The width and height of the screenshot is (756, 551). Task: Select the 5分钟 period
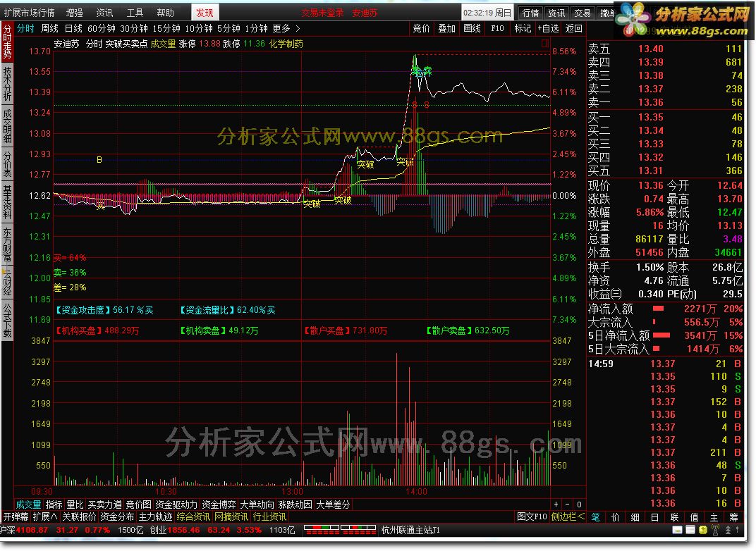(229, 28)
